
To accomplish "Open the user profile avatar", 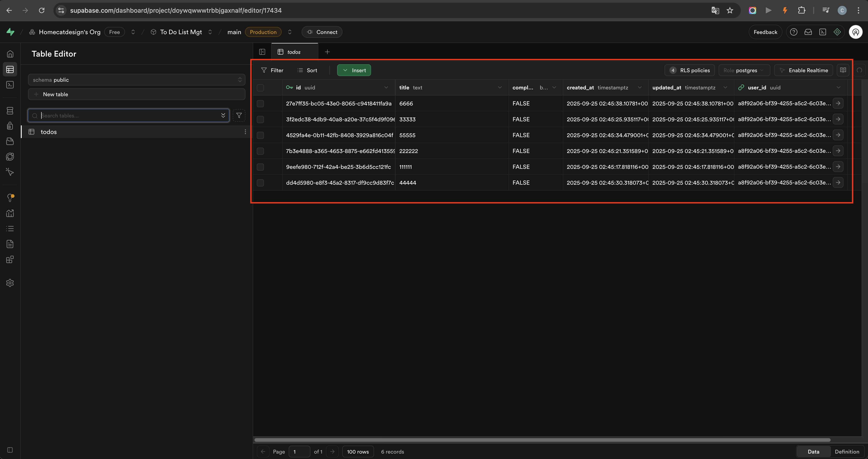I will tap(856, 32).
